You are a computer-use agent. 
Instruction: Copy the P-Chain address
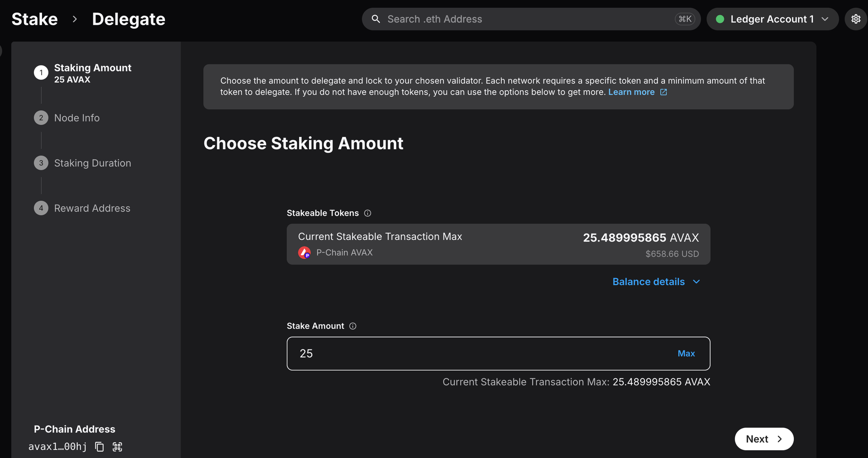(99, 447)
